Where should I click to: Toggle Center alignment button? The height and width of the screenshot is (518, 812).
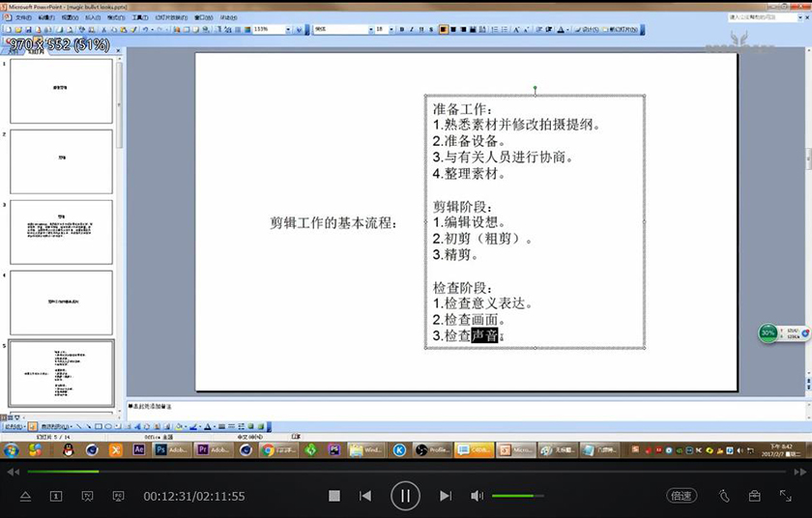pos(453,30)
